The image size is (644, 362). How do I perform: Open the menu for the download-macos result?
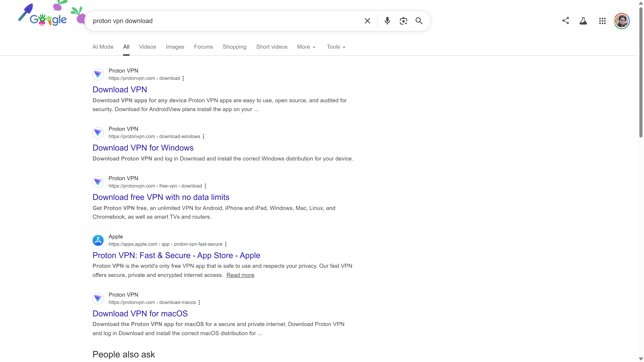pos(199,302)
